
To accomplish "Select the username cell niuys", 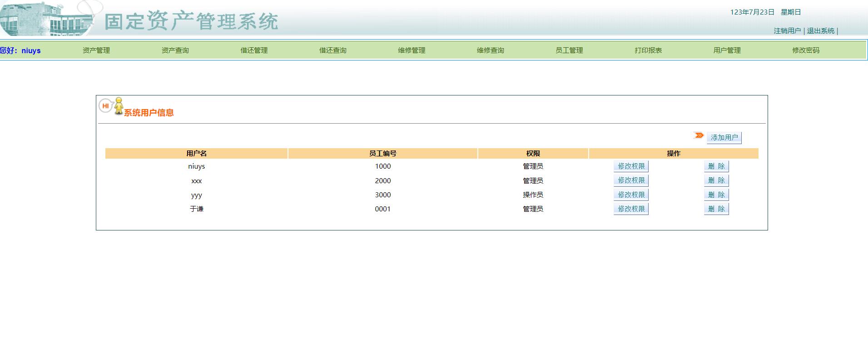I will (196, 166).
